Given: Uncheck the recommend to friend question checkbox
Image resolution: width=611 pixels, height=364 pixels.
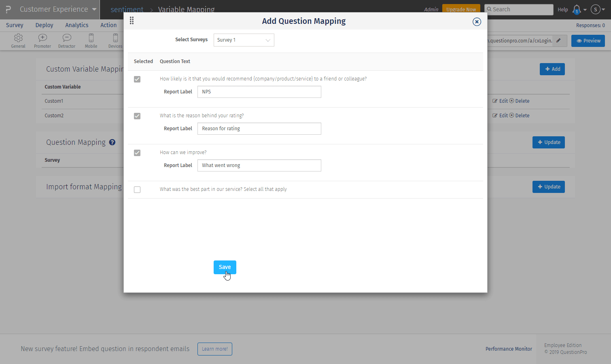Looking at the screenshot, I should (x=137, y=79).
